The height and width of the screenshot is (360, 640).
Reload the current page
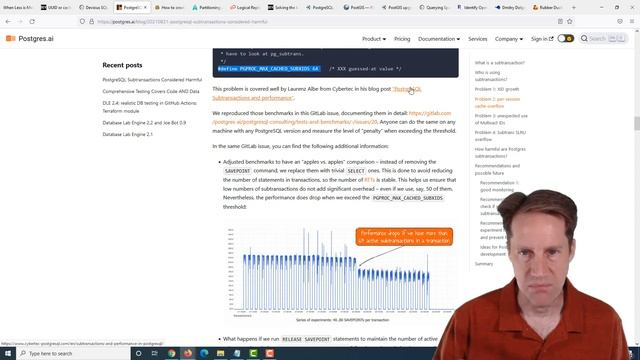(x=32, y=22)
